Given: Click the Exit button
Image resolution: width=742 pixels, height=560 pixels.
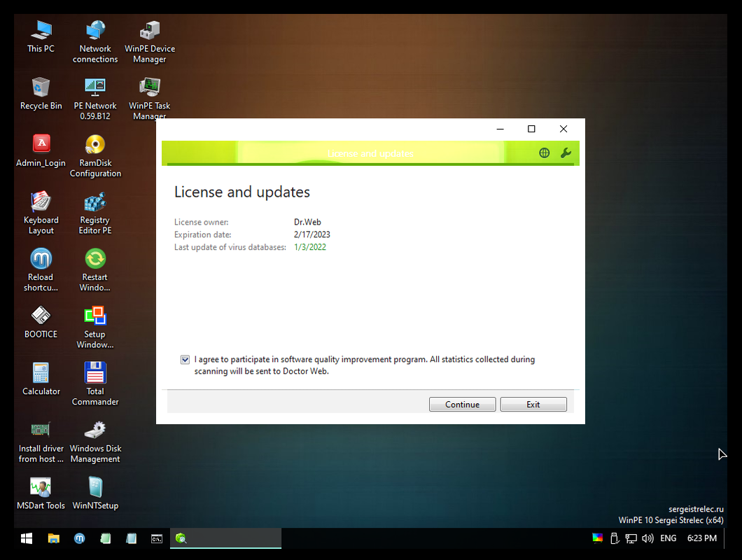Looking at the screenshot, I should [x=533, y=405].
